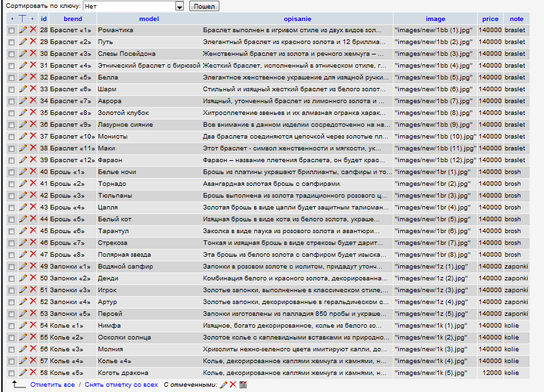
Task: Delete checked rows via bottom red X
Action: tap(233, 384)
